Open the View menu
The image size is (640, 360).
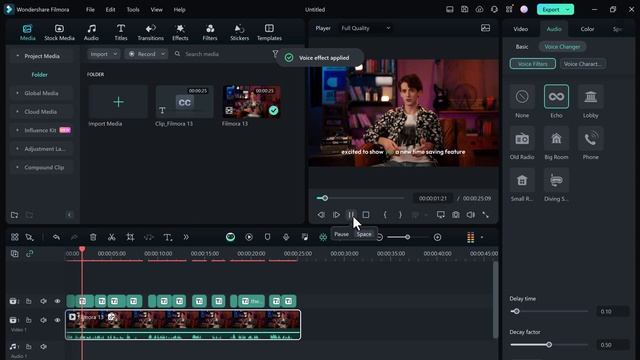point(156,9)
